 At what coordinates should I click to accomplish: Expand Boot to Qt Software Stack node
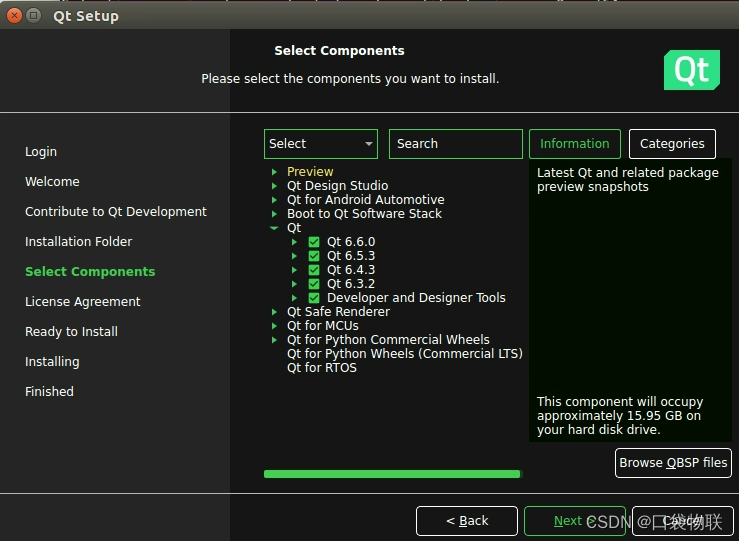pyautogui.click(x=274, y=214)
